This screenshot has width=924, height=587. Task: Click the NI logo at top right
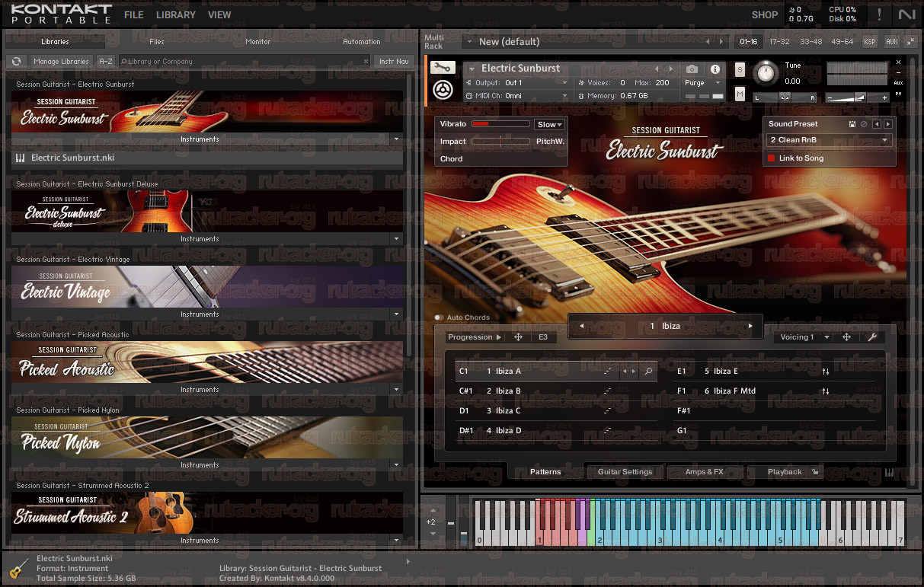906,14
